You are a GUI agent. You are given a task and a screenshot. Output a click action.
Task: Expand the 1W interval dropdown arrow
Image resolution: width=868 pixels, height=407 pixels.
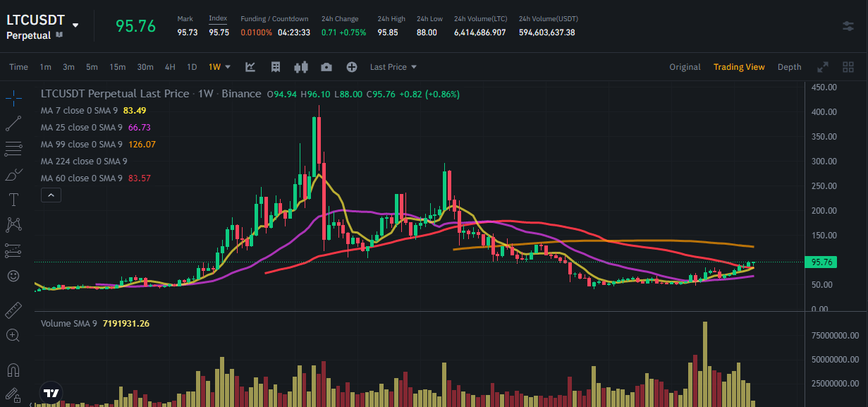click(x=228, y=67)
